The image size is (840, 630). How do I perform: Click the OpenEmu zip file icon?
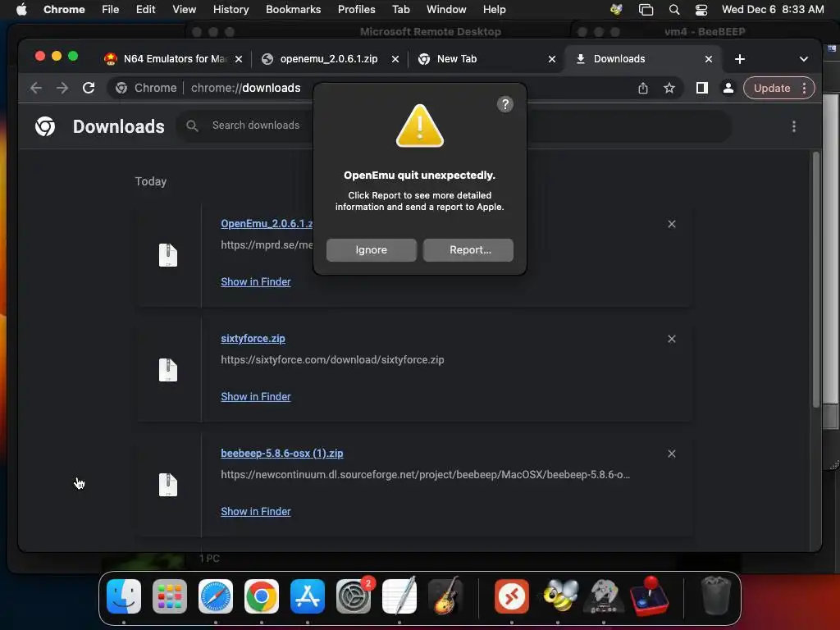coord(167,255)
